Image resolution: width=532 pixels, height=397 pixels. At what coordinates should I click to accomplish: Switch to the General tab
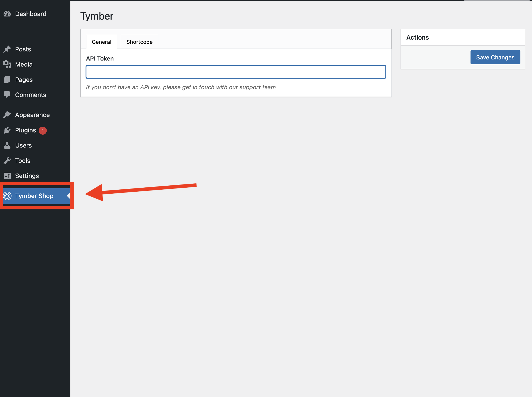click(102, 42)
